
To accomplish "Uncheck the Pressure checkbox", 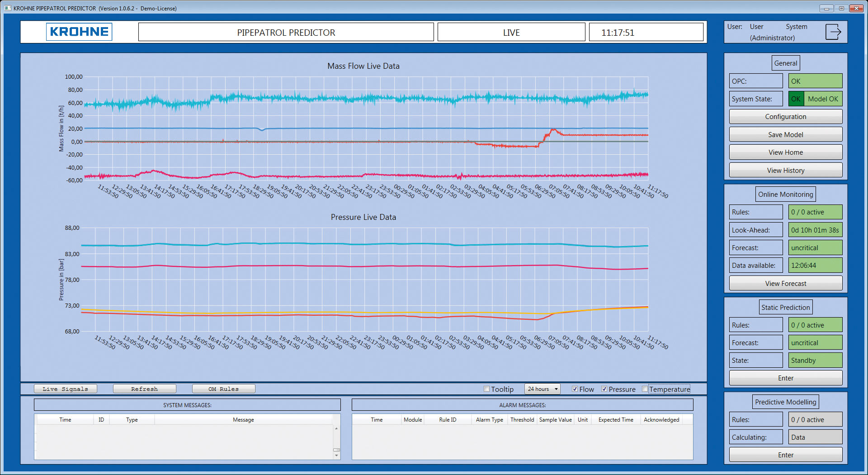I will click(604, 389).
